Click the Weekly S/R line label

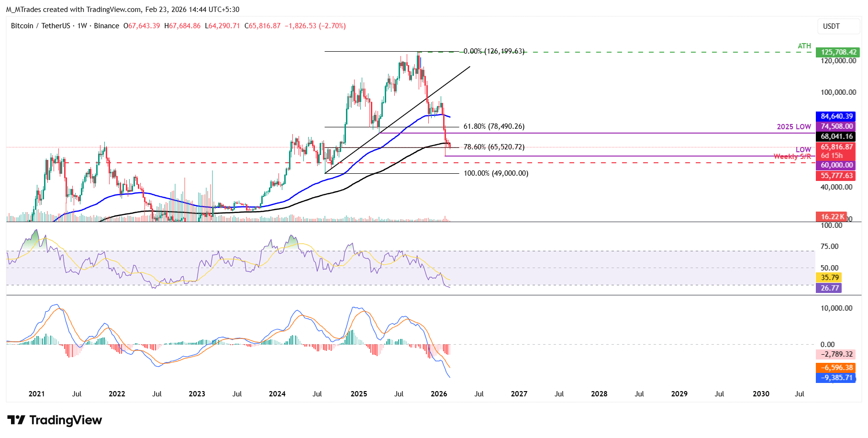[792, 157]
